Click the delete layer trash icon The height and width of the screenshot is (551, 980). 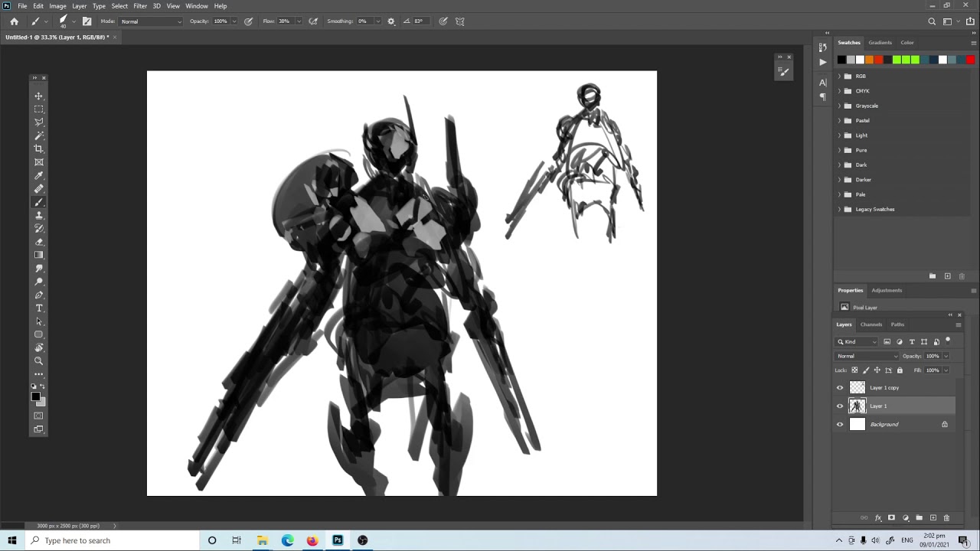[x=946, y=518]
